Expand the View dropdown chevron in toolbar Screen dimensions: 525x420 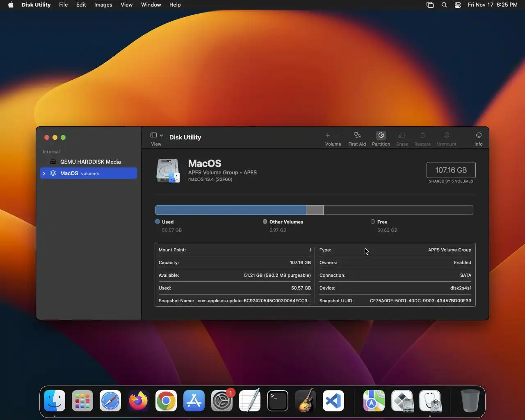pyautogui.click(x=161, y=135)
